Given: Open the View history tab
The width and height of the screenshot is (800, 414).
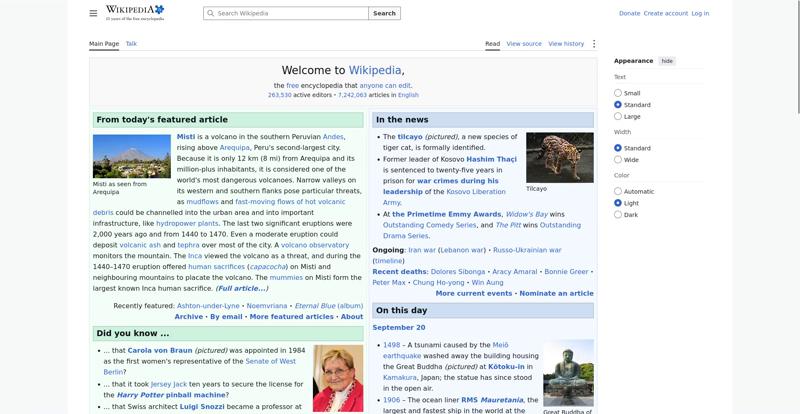Looking at the screenshot, I should click(x=566, y=44).
